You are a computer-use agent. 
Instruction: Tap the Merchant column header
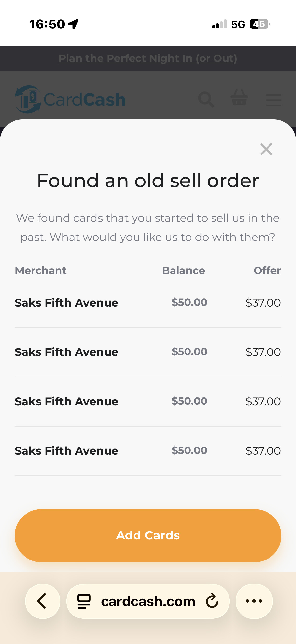tap(41, 270)
